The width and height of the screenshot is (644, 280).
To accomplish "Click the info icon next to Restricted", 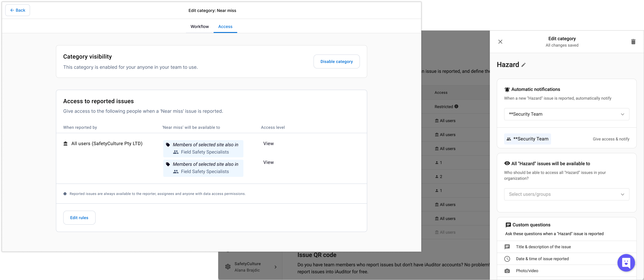I will click(x=456, y=106).
